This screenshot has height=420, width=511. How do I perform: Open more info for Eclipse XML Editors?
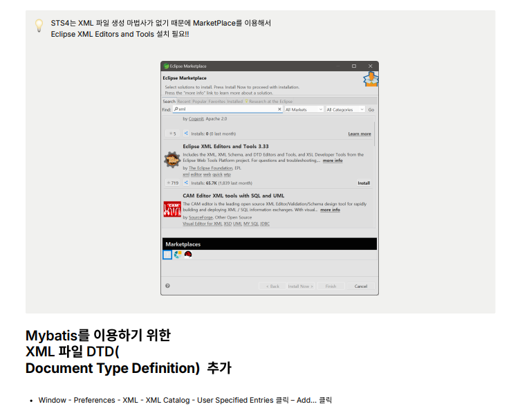(x=333, y=161)
